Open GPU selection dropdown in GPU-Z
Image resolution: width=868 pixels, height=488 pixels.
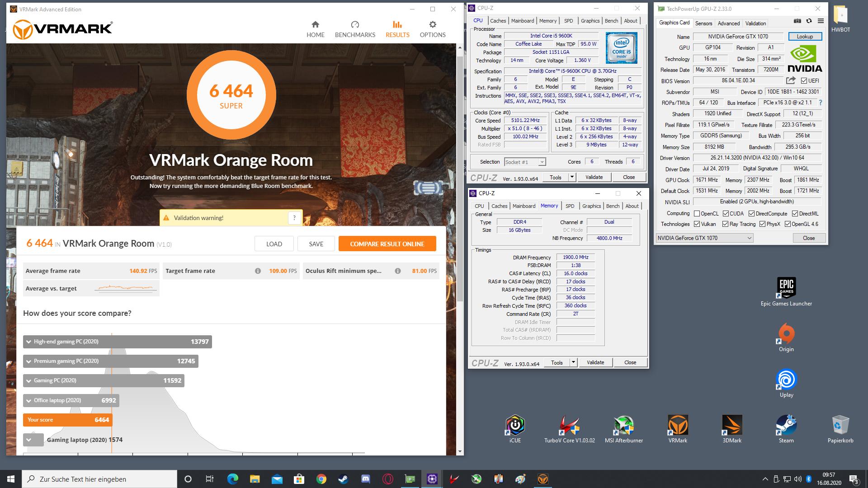[704, 238]
